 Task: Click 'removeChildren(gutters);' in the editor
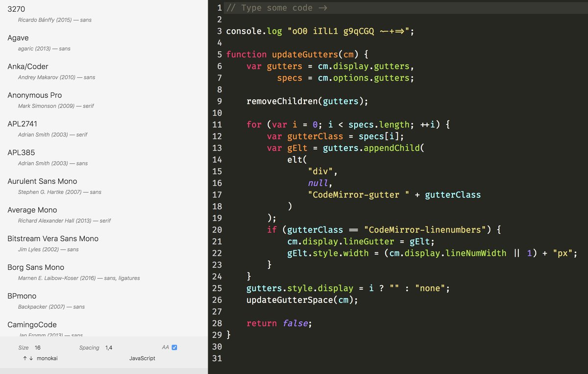pos(307,101)
